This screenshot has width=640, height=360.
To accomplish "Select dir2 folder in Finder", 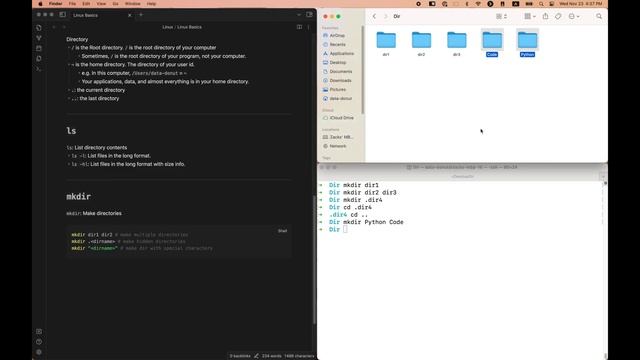I will point(421,44).
